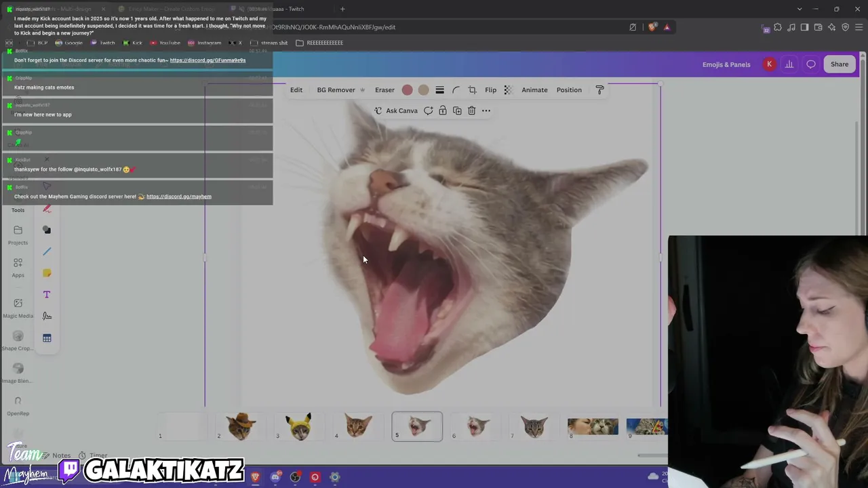This screenshot has height=488, width=868.
Task: Select the sticky note tool
Action: point(47,273)
